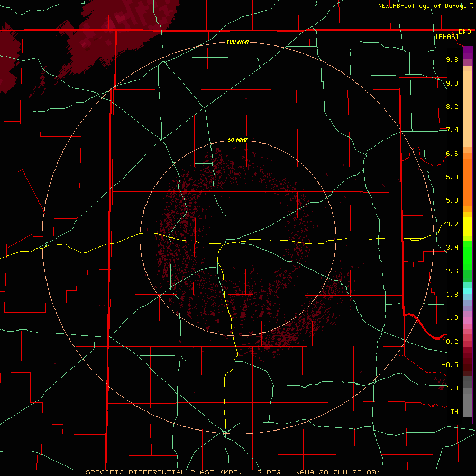The width and height of the screenshot is (476, 476).
Task: Click the NEXLAB-College of DuPage credit text
Action: coord(423,6)
